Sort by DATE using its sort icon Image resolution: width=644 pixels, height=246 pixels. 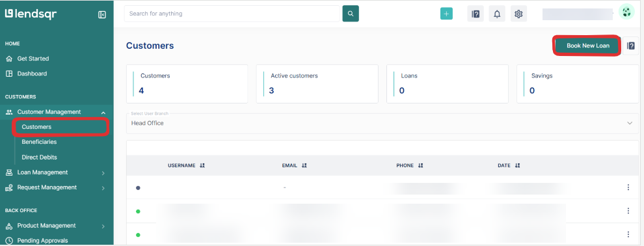point(518,165)
